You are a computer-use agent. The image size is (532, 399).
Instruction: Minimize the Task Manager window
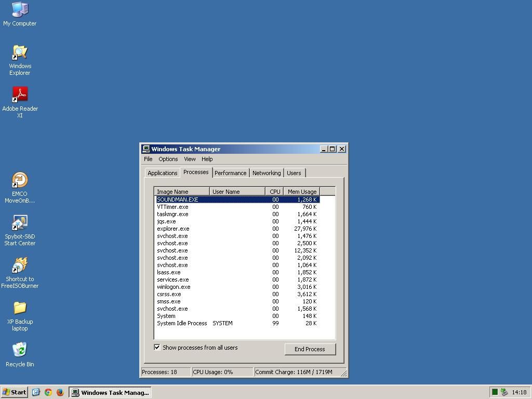pos(324,149)
